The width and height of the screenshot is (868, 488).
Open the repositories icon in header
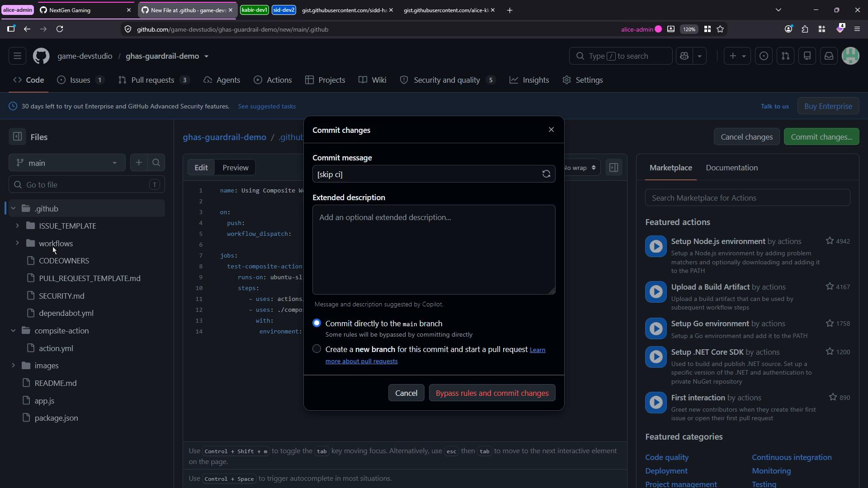click(x=807, y=56)
